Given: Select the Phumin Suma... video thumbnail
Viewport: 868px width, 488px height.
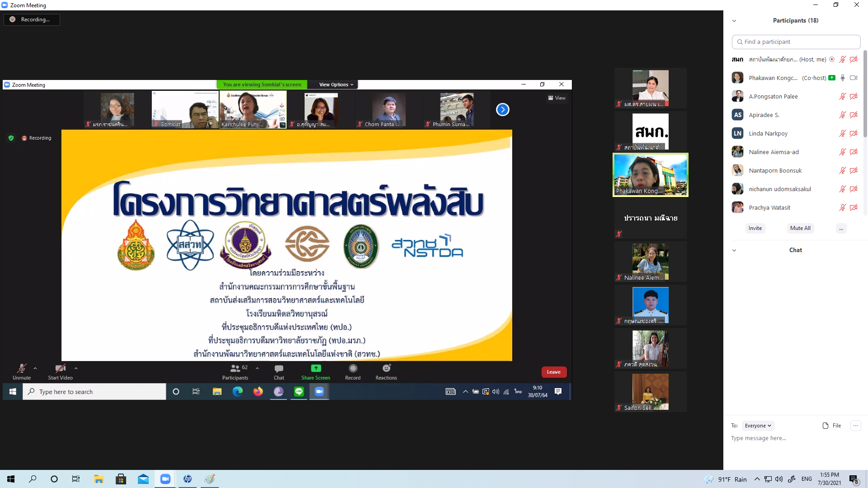Looking at the screenshot, I should click(x=457, y=110).
